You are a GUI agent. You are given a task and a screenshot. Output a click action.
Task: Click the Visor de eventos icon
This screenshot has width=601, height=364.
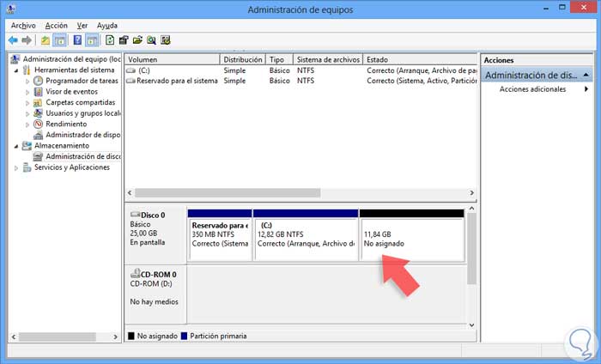tap(38, 92)
